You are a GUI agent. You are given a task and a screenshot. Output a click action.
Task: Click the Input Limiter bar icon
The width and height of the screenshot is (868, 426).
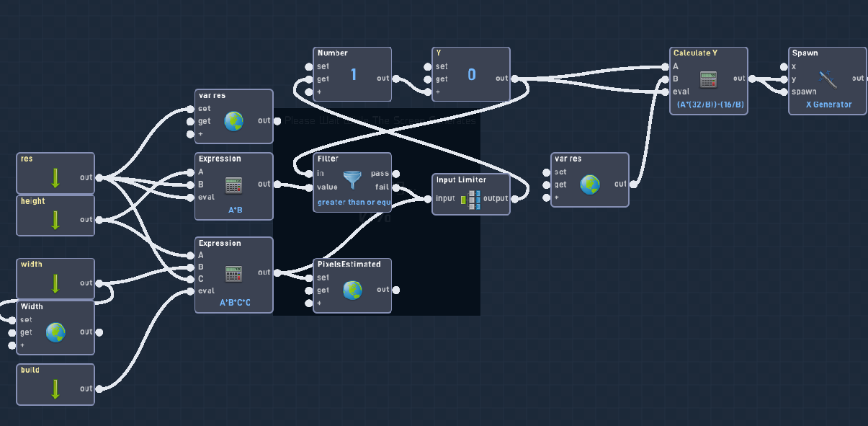point(470,200)
